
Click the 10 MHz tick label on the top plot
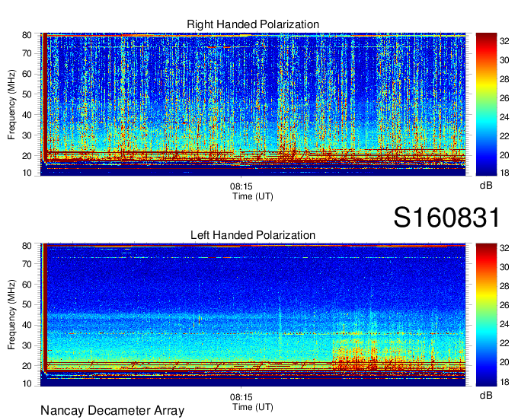27,173
